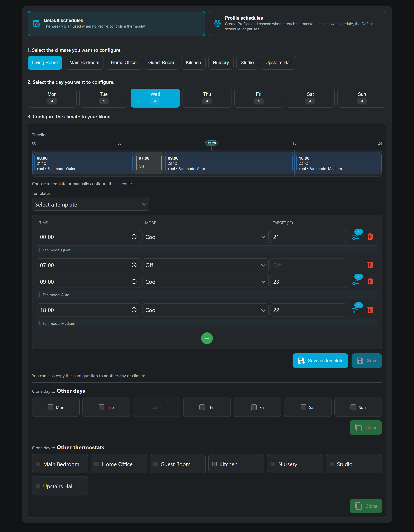The image size is (414, 532).
Task: Select the Nursery climate
Action: (x=221, y=63)
